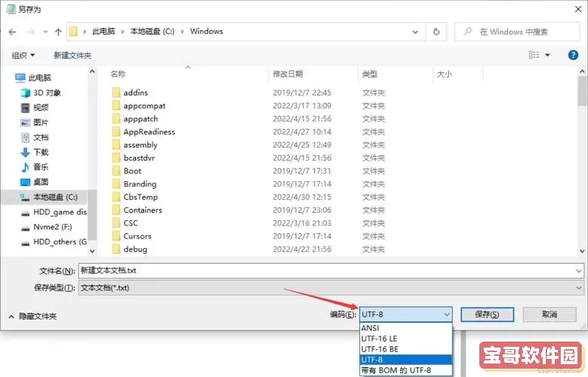588x377 pixels.
Task: Open 保存类型 dropdown
Action: (x=331, y=288)
